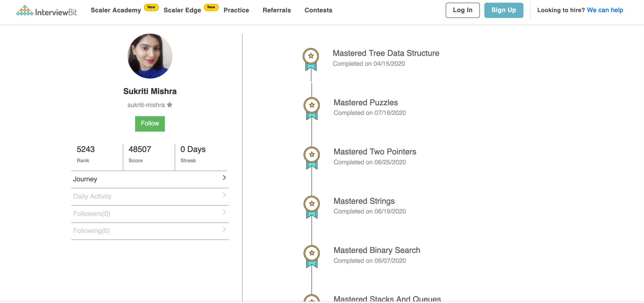Select the Followers(0) tab
Viewport: 644px width, 303px height.
click(150, 214)
